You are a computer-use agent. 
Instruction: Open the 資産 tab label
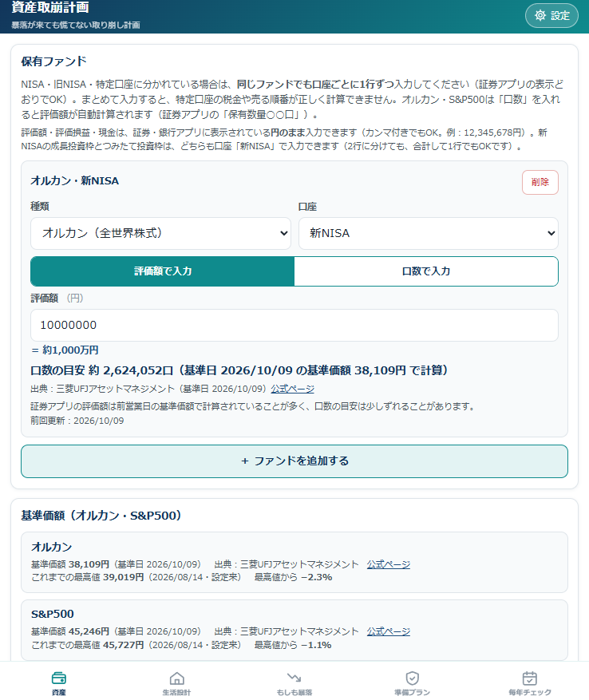point(59,692)
